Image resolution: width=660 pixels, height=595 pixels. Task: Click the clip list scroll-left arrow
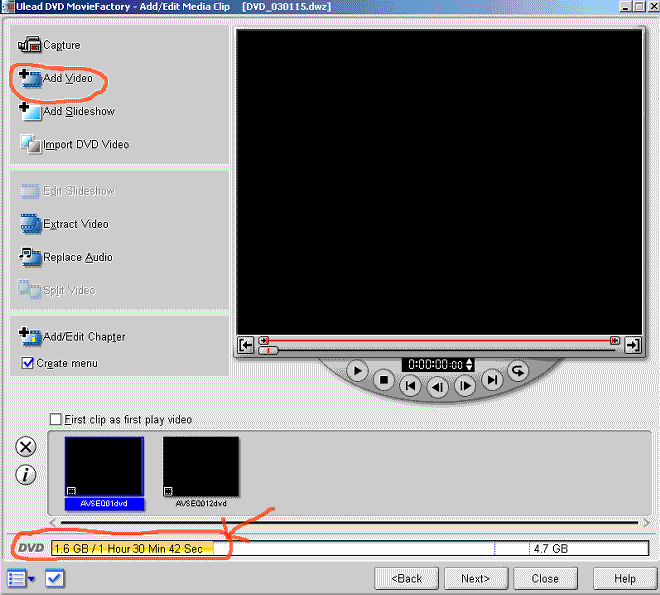[x=53, y=523]
